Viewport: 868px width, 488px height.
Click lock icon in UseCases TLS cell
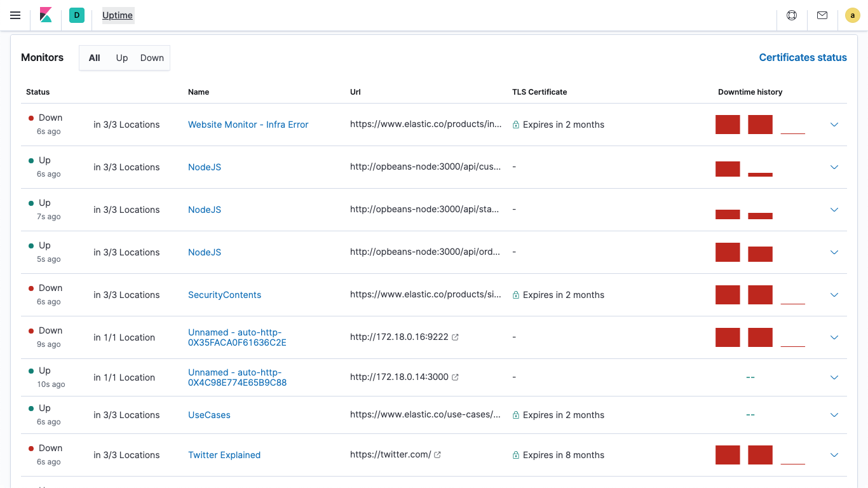coord(516,415)
